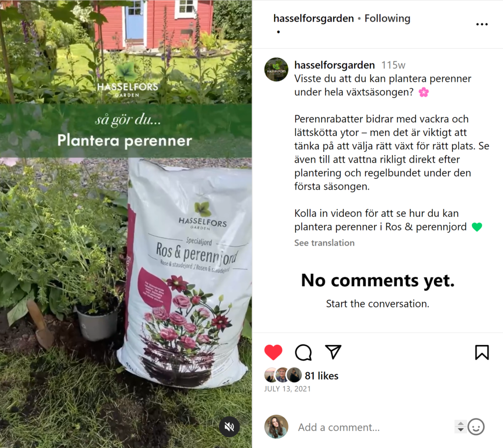
Task: Click the Following button in the header
Action: click(387, 19)
